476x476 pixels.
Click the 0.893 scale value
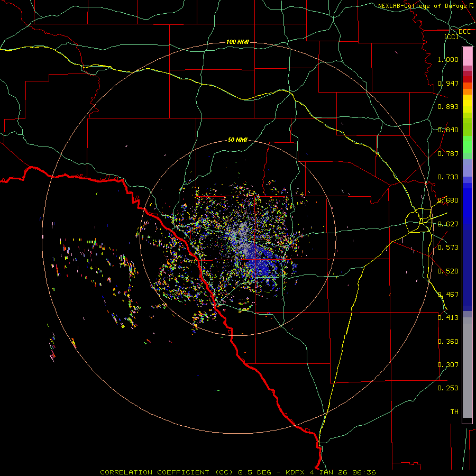(448, 106)
